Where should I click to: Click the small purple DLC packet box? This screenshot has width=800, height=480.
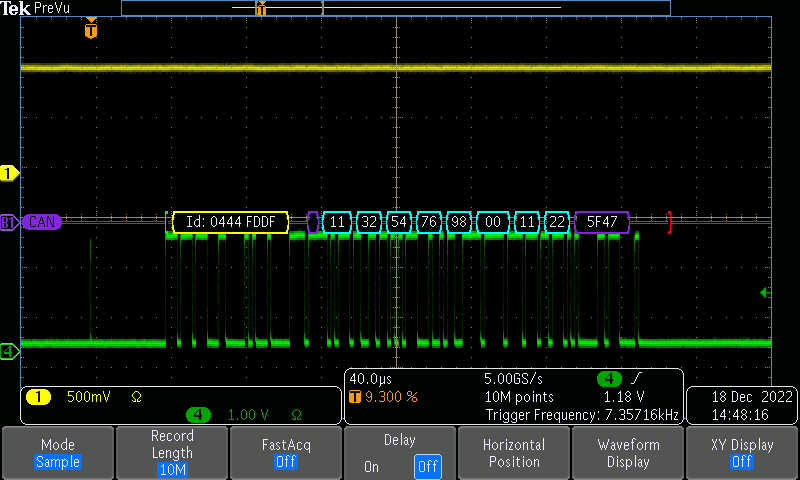(313, 222)
